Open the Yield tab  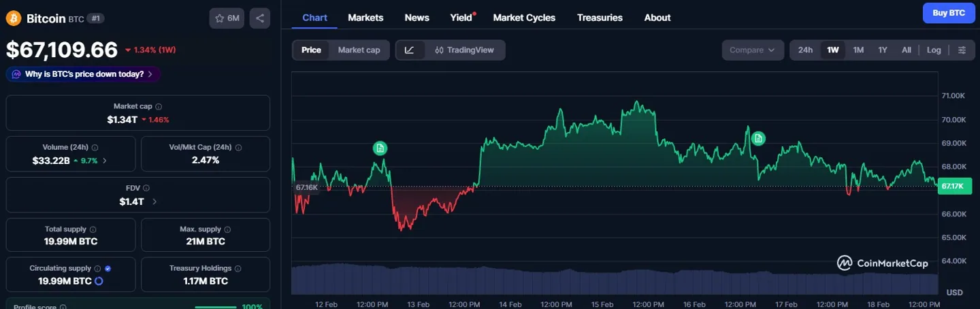point(461,18)
